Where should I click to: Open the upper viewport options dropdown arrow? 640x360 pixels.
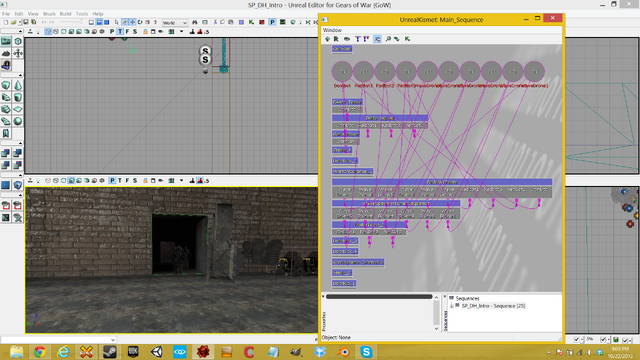[181, 31]
